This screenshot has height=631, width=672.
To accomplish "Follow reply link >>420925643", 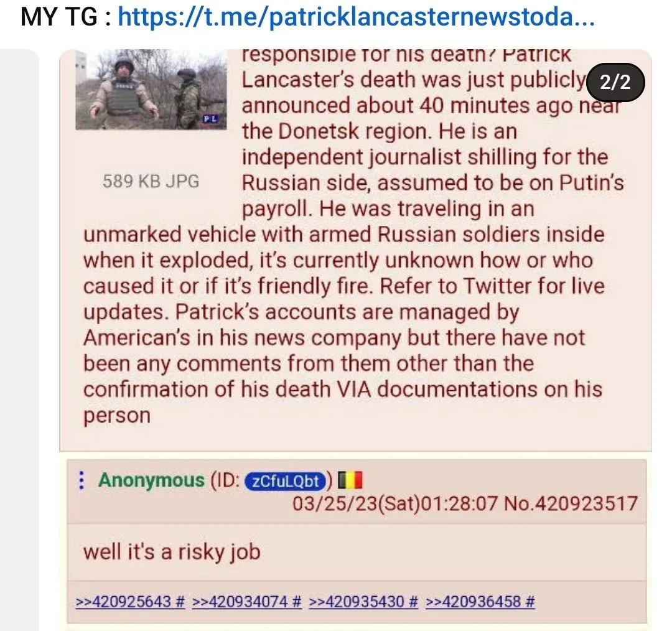I will 124,601.
